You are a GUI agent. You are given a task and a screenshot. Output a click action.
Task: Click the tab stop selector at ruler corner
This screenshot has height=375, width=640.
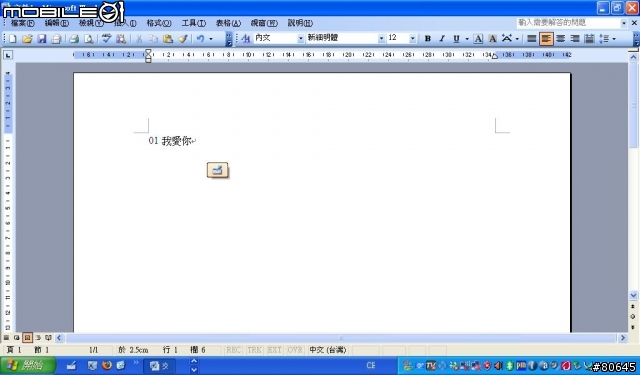[x=8, y=55]
